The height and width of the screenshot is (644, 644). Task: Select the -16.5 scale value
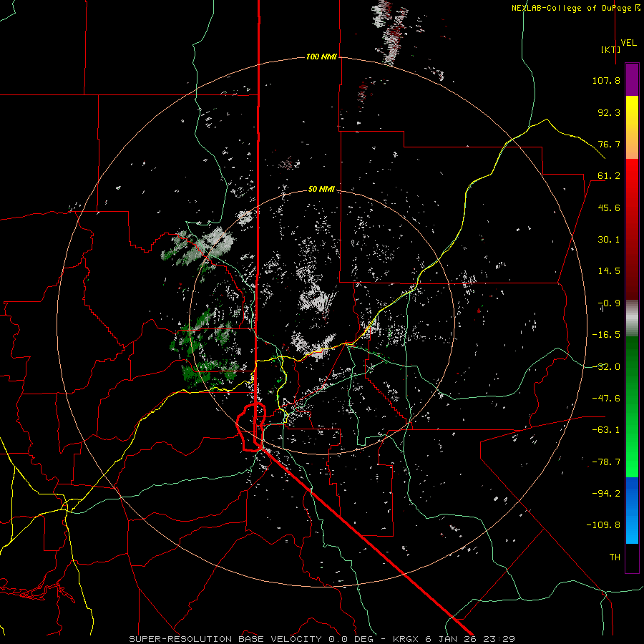tap(606, 335)
